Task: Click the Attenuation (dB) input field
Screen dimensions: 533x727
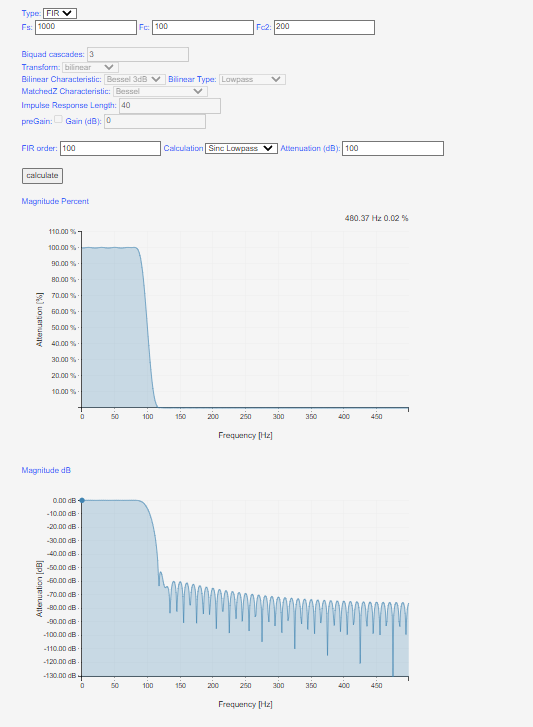Action: (393, 148)
